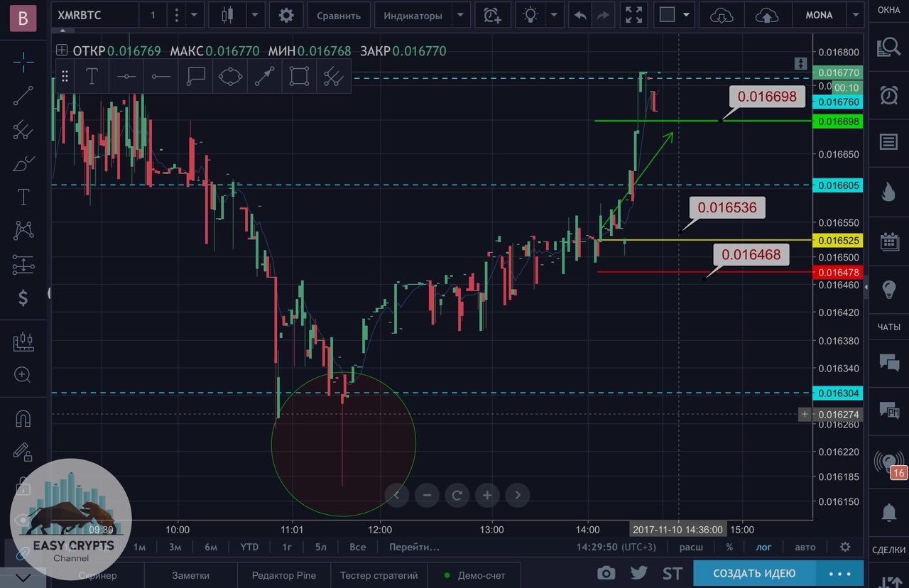
Task: Load chart layout from cloud
Action: (x=722, y=15)
